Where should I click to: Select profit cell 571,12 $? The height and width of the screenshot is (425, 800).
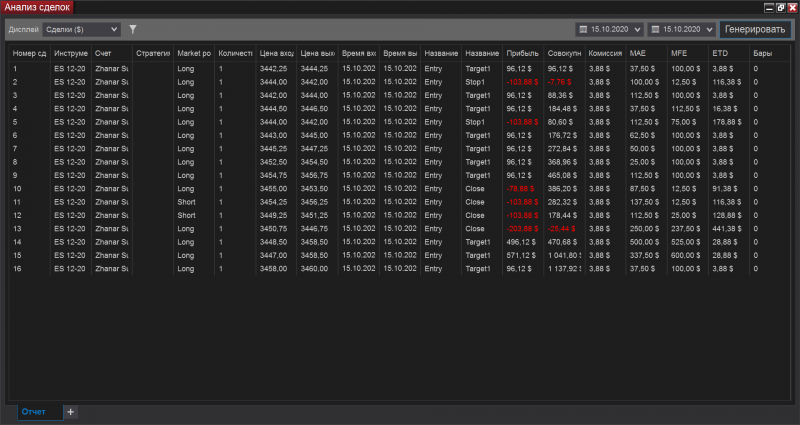521,255
